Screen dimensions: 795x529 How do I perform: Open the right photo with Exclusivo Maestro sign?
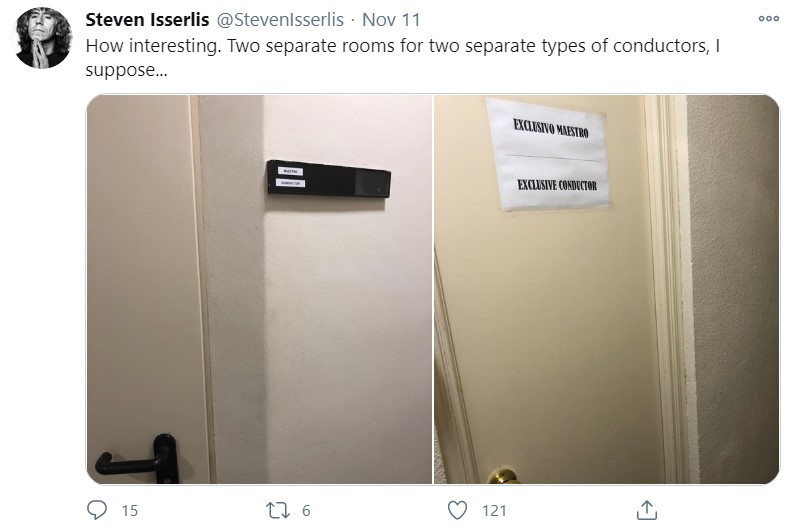(606, 289)
